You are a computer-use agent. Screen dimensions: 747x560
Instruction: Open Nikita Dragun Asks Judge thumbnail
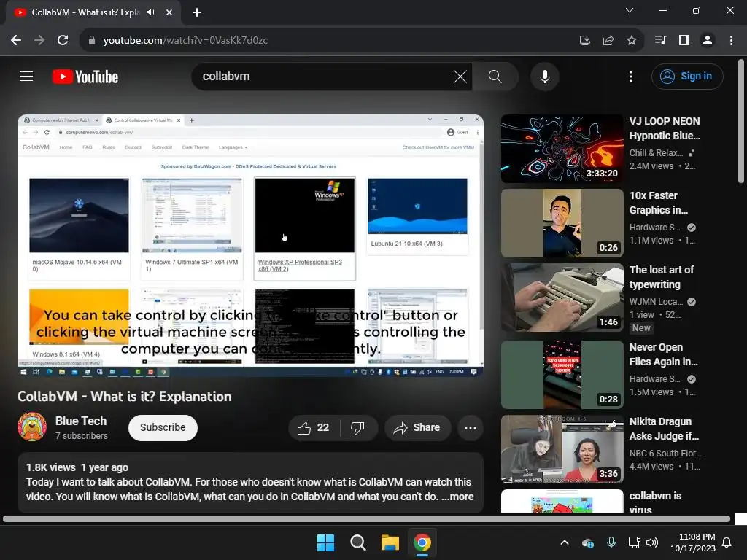click(x=562, y=448)
